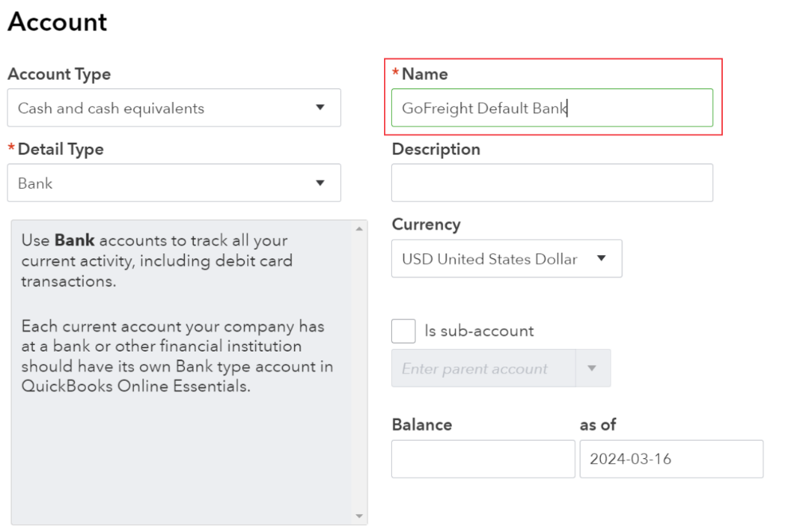This screenshot has width=812, height=530.
Task: Click the help panel scroll-down arrow
Action: tap(359, 516)
